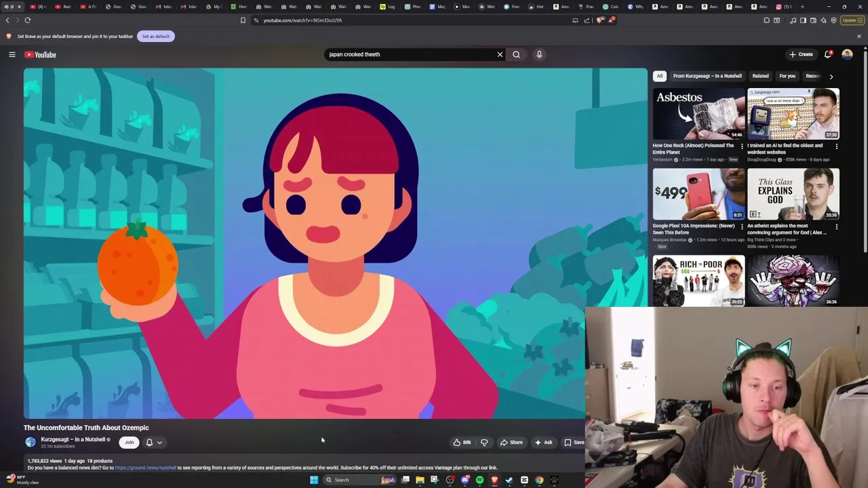Click the '18 products' description text
The width and height of the screenshot is (868, 488).
point(100,461)
